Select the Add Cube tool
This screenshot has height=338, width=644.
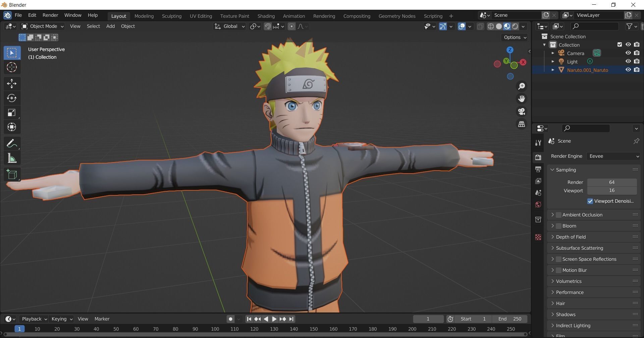tap(12, 175)
